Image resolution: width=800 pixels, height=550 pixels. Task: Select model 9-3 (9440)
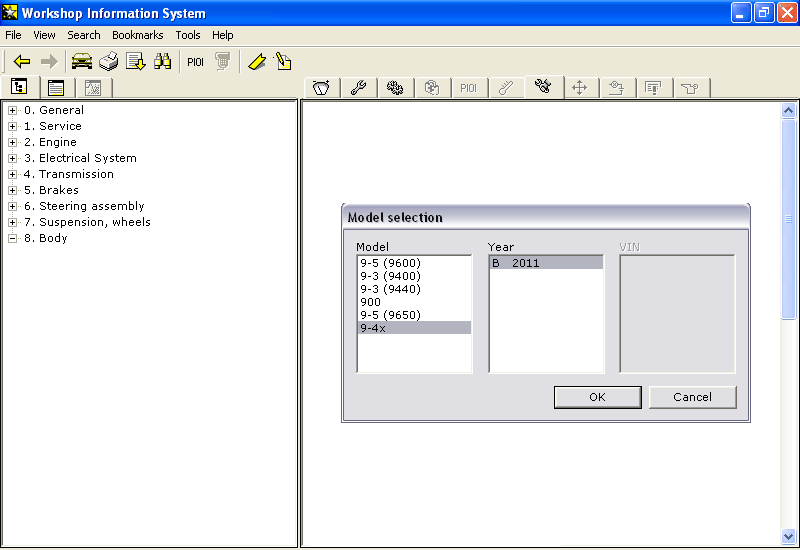(414, 289)
